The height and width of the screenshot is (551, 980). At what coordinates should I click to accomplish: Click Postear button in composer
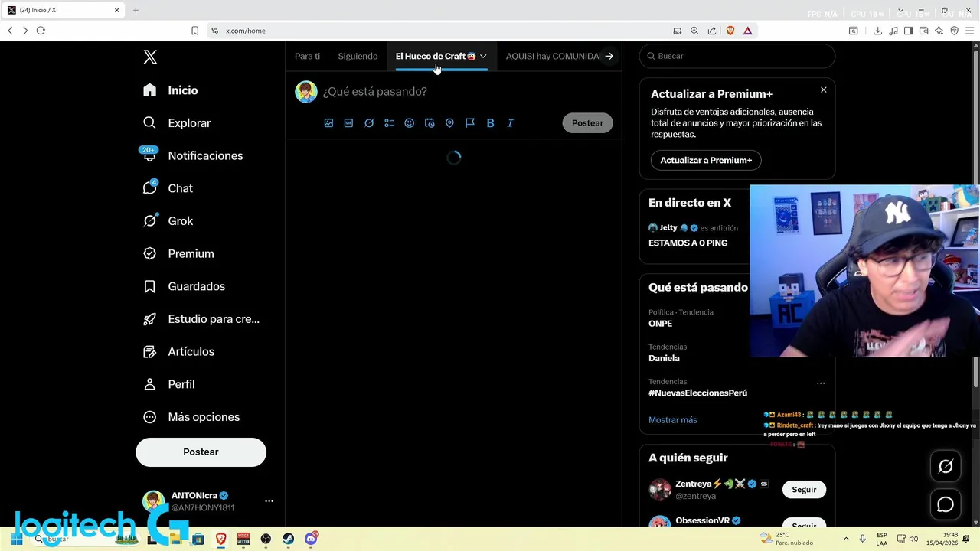587,123
